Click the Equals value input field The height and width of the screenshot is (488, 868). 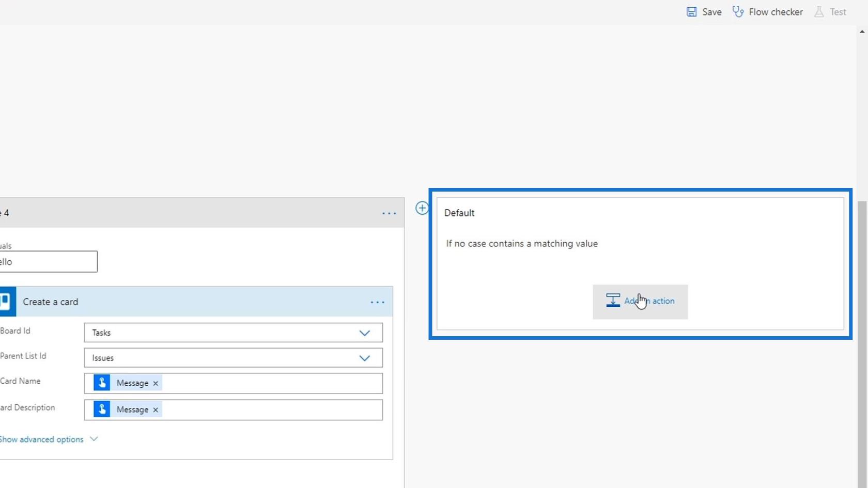pyautogui.click(x=49, y=262)
